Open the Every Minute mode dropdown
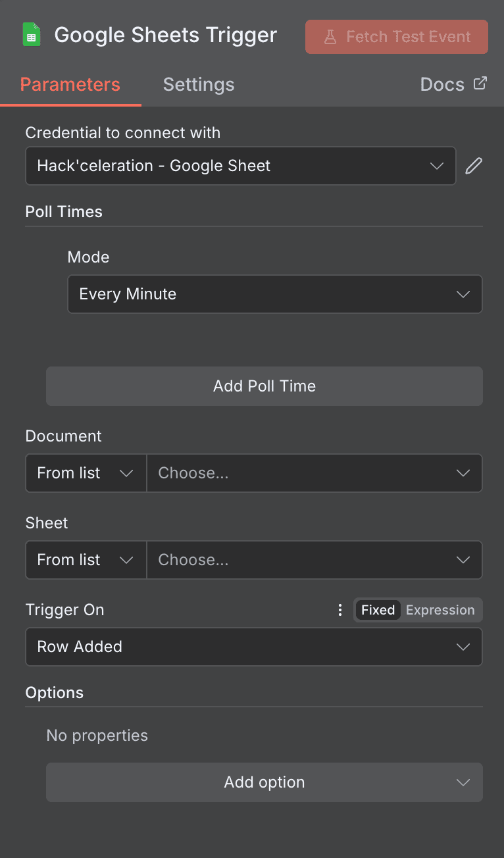This screenshot has width=504, height=858. coord(275,294)
